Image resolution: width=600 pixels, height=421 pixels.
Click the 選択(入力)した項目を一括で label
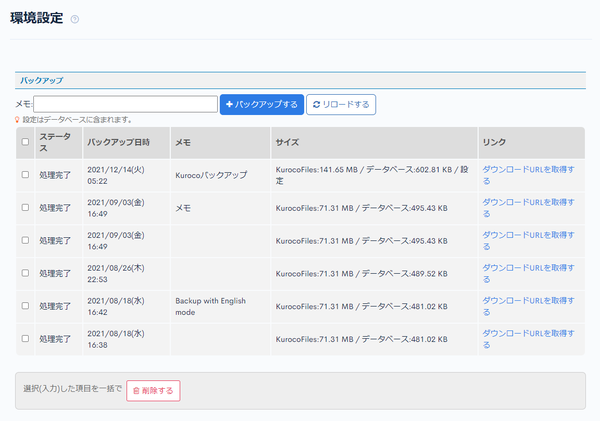point(72,389)
